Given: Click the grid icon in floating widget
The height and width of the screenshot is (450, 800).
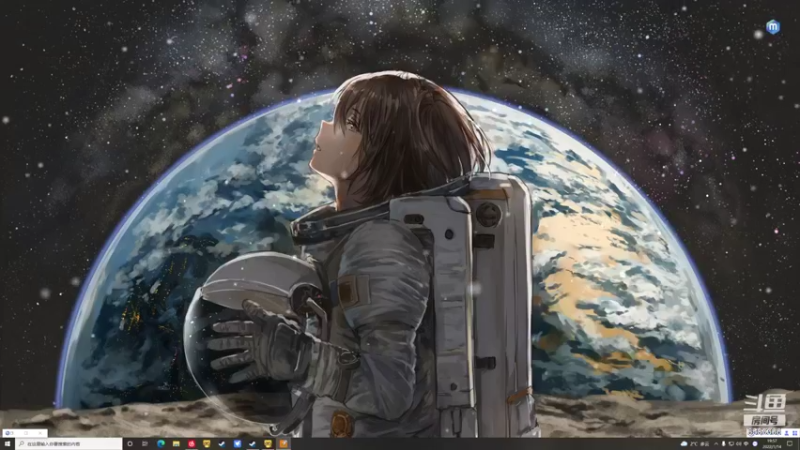Looking at the screenshot, I should point(795,433).
